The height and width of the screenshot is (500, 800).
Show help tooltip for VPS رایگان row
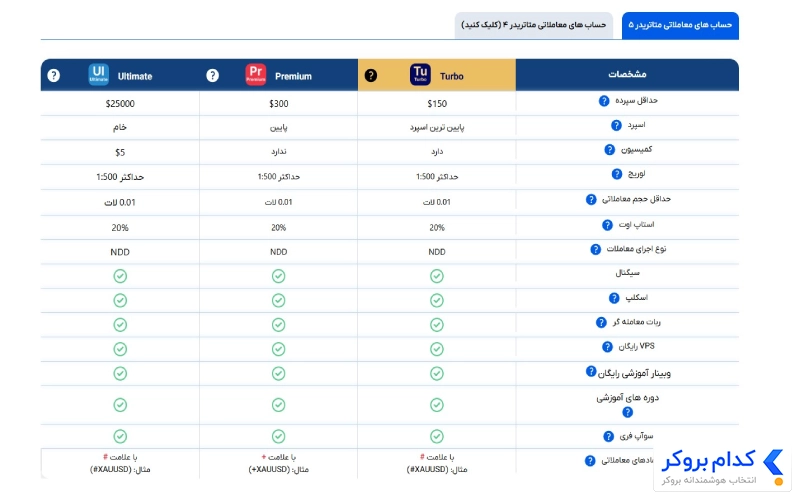(607, 347)
